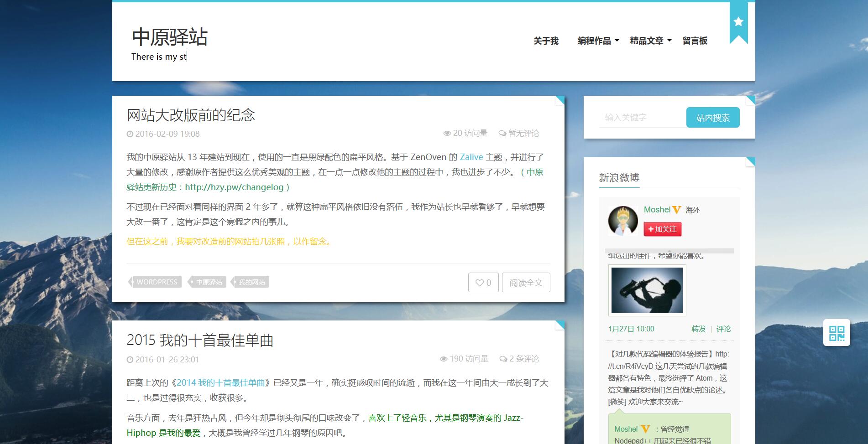Open post titled 2015 我的十首最佳单曲
The height and width of the screenshot is (444, 868).
tap(200, 341)
